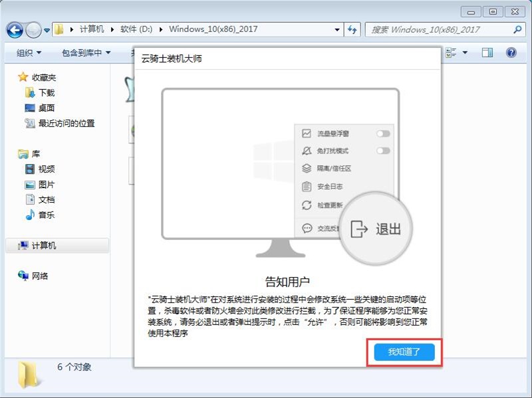Select Windows_10(x86)_2017 breadcrumb segment

pyautogui.click(x=213, y=29)
